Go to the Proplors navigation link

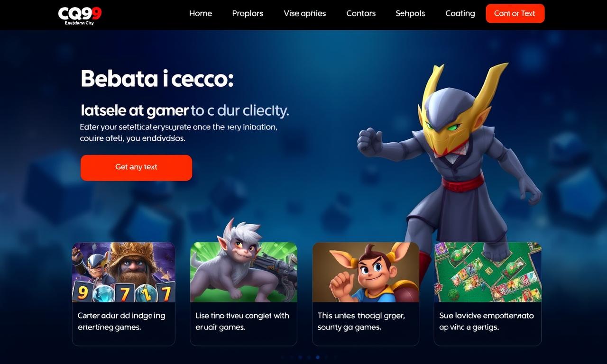pyautogui.click(x=248, y=13)
